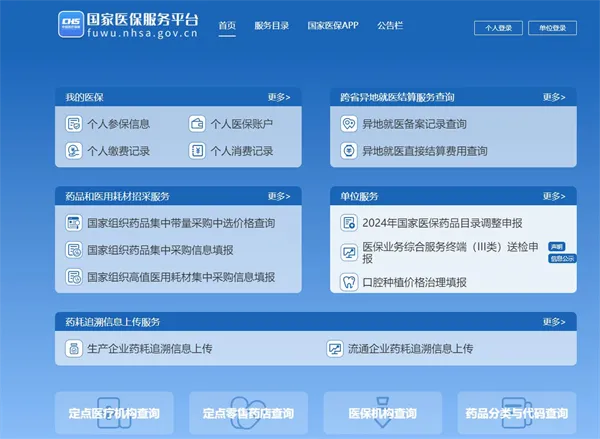Click the 国家组织高值医用耗材集中采购信息填报 icon

[73, 277]
